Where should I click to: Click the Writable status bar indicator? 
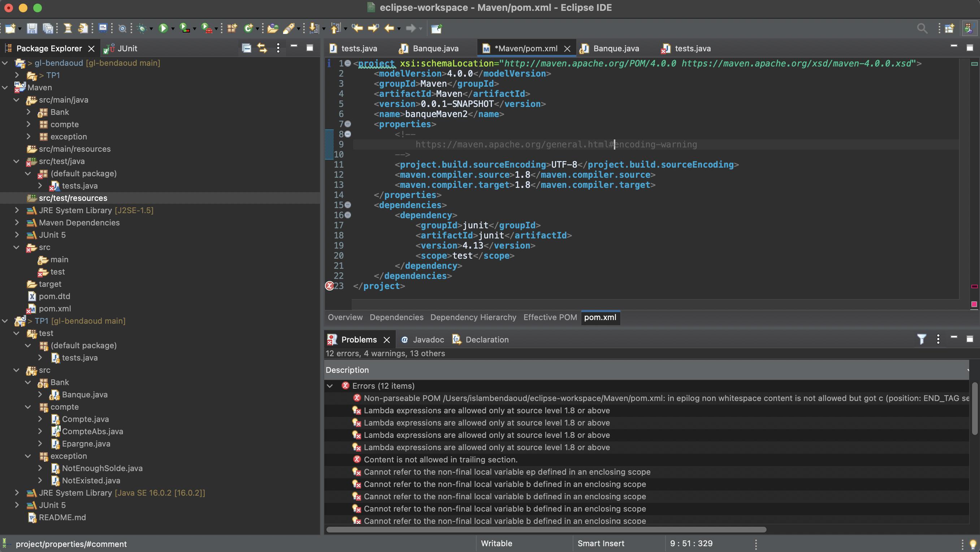[x=496, y=543]
